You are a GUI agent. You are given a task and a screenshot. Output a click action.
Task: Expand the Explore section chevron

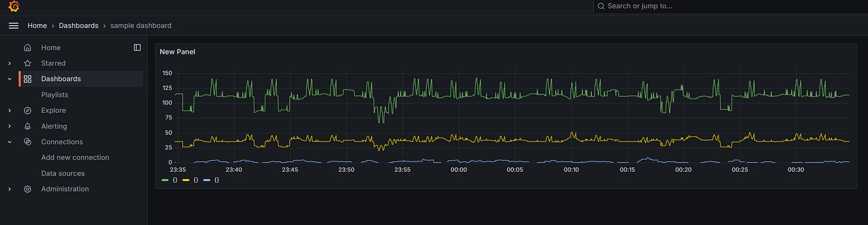coord(9,110)
